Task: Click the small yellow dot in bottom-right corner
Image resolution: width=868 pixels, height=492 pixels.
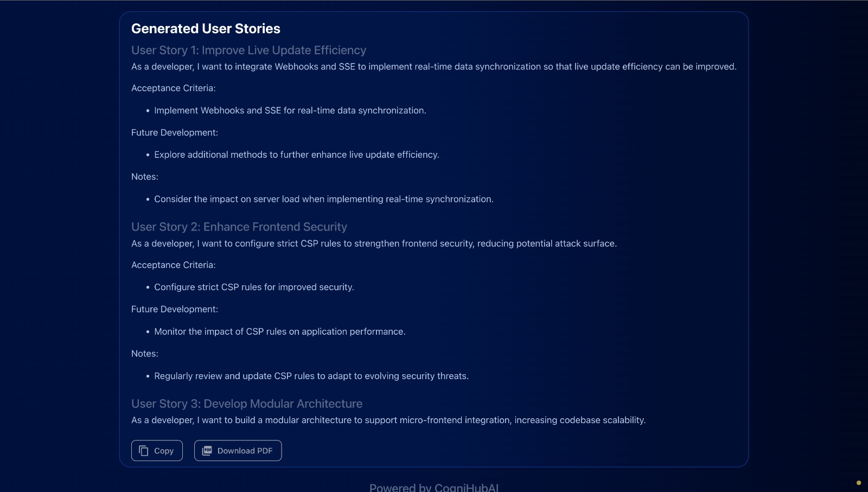Action: pyautogui.click(x=858, y=483)
